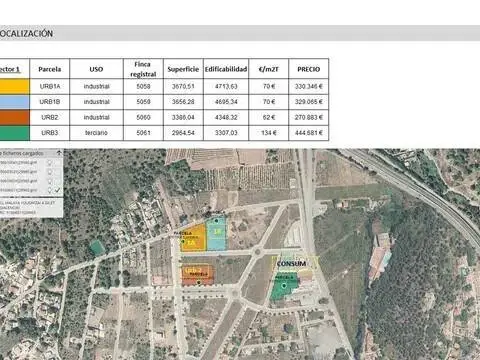Click the 'URB1B' parcel cell
This screenshot has height=360, width=480.
tap(50, 102)
